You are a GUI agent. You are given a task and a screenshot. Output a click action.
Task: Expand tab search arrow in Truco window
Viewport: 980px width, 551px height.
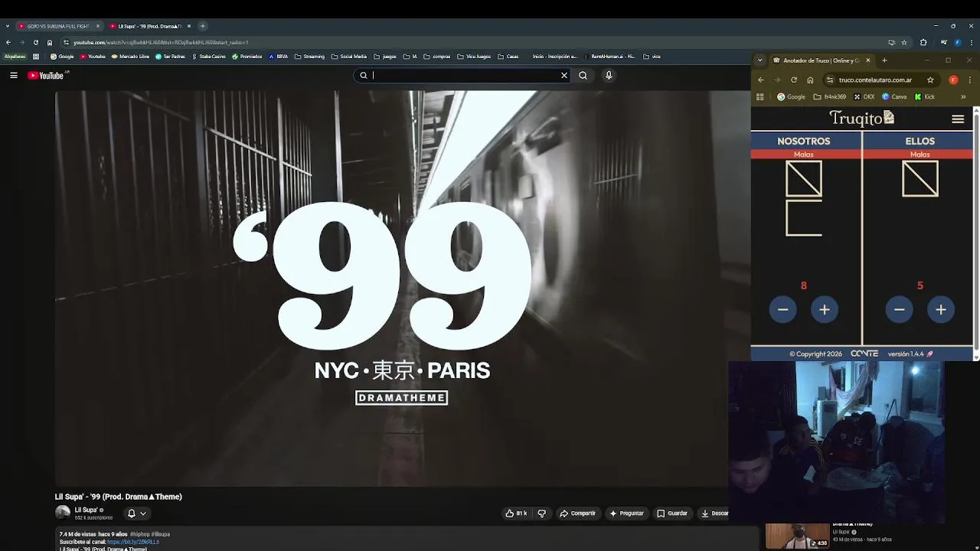[760, 60]
